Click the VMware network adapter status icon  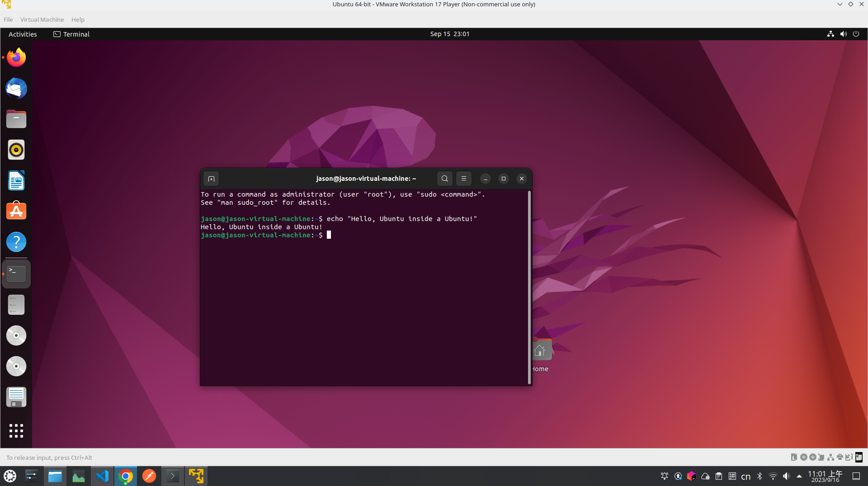click(830, 457)
